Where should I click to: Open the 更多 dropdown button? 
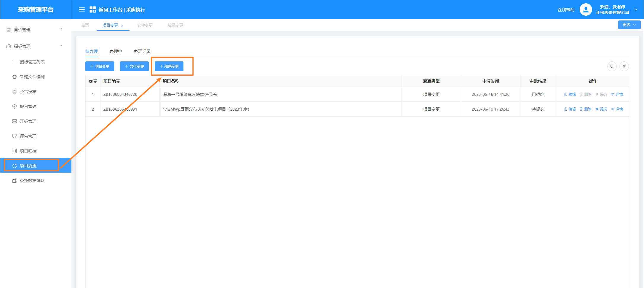(629, 25)
